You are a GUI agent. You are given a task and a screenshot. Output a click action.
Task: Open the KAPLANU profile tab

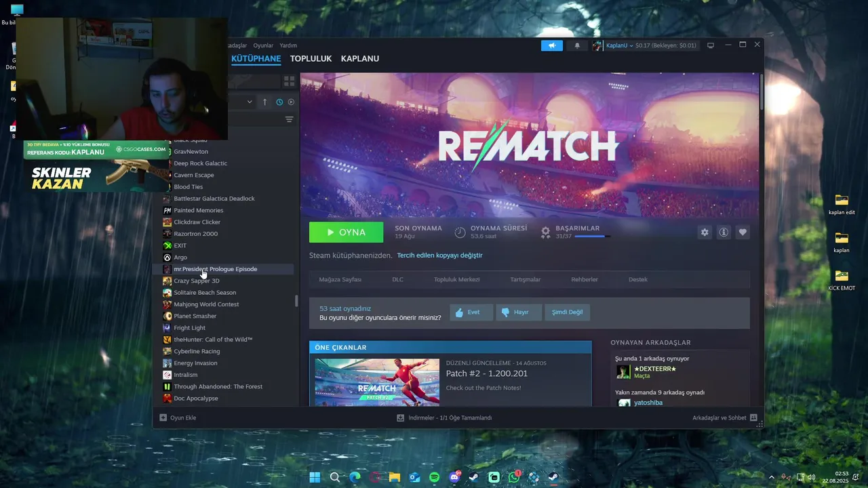coord(359,58)
